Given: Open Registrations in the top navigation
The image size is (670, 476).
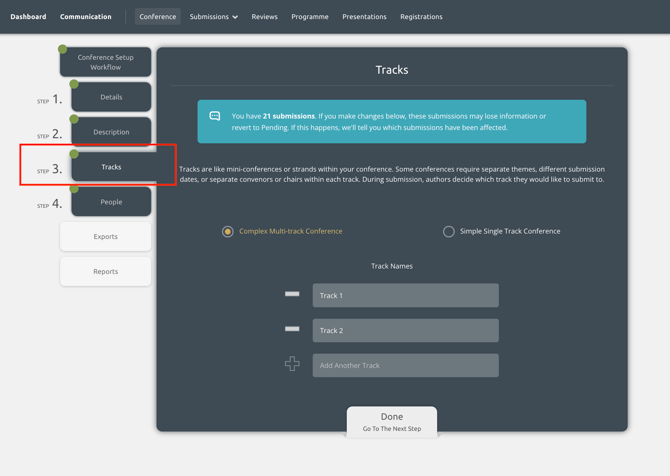Looking at the screenshot, I should coord(421,17).
